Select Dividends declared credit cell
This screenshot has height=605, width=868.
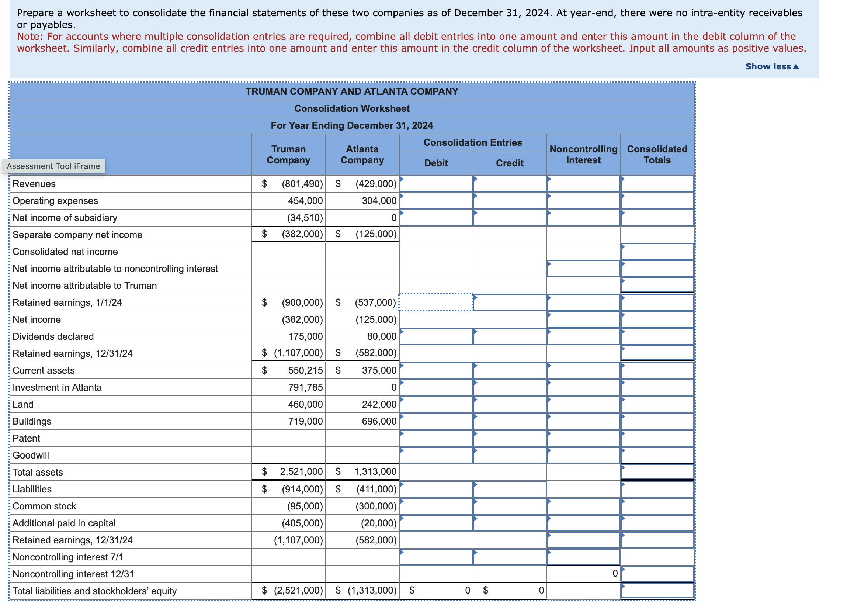(x=510, y=336)
